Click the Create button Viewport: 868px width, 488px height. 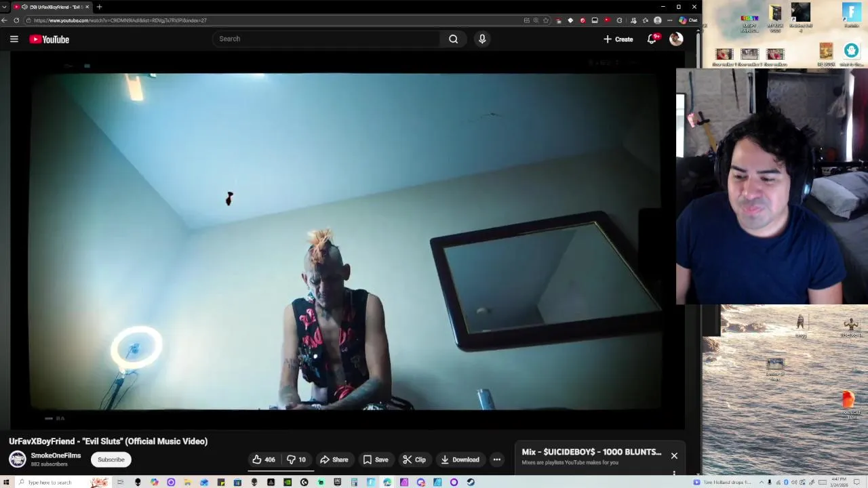tap(618, 39)
